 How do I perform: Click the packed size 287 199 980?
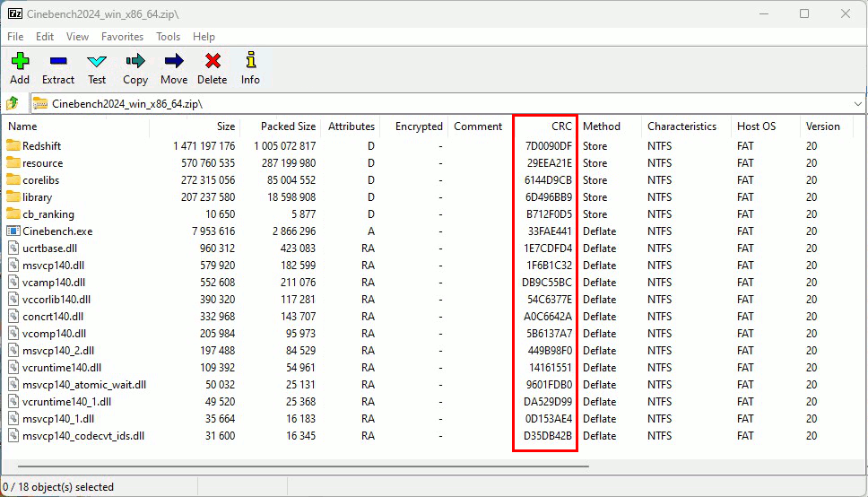(289, 163)
